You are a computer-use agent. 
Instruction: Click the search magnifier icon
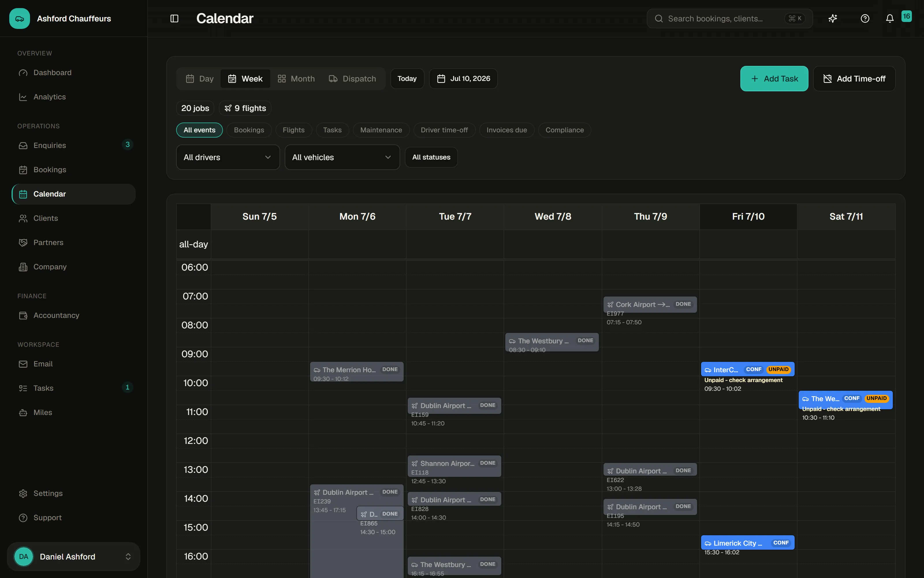pos(659,18)
